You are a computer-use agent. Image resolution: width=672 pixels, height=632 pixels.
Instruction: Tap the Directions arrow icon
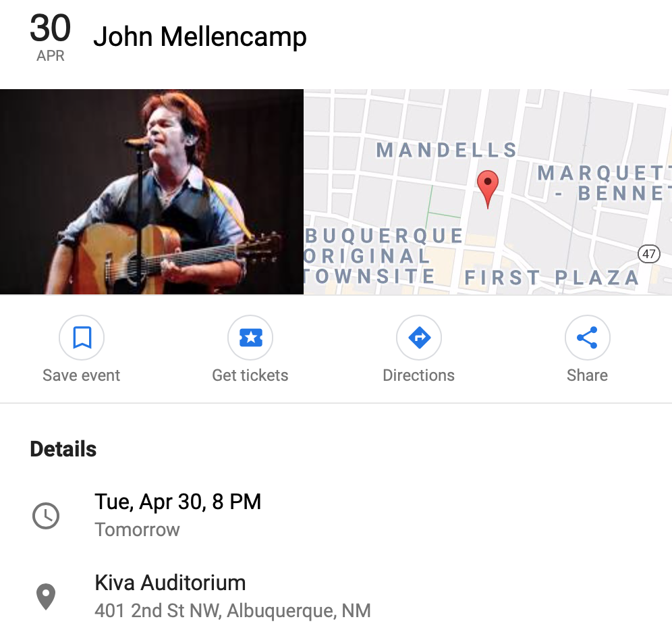(419, 337)
